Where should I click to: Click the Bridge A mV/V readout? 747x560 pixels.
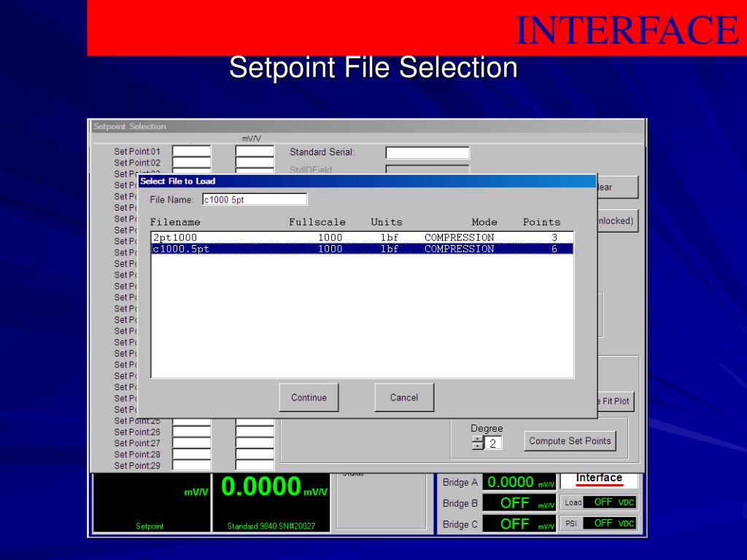(519, 483)
